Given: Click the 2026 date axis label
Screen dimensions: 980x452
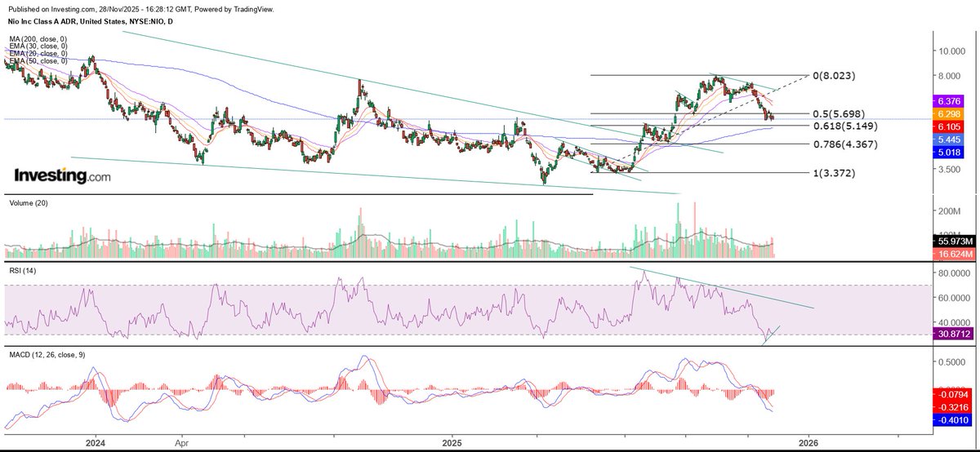Looking at the screenshot, I should click(808, 441).
